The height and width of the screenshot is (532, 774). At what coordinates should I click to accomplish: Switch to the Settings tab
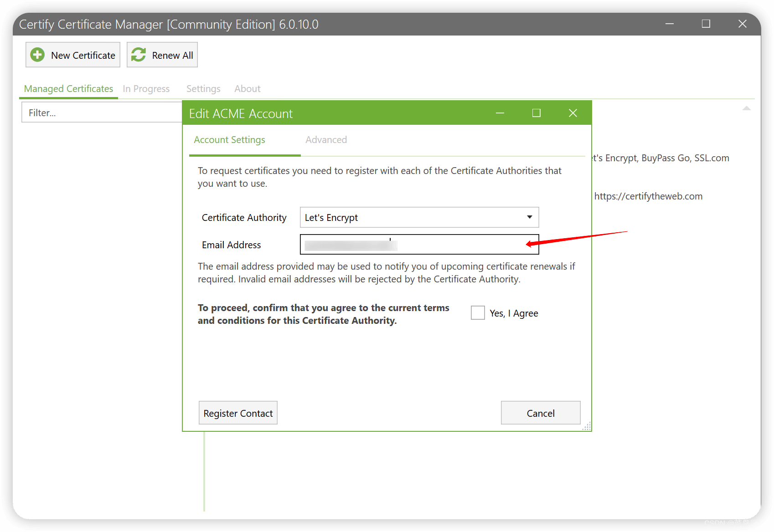203,89
